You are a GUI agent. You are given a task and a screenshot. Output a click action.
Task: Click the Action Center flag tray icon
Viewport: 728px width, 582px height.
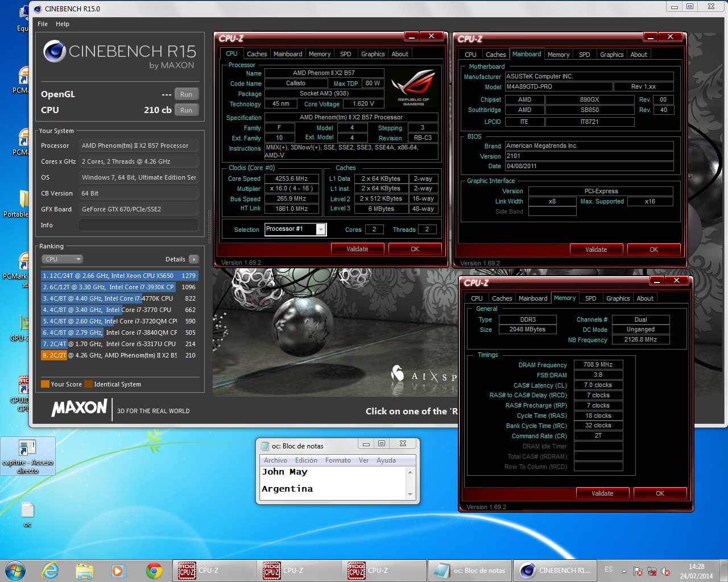click(x=638, y=571)
